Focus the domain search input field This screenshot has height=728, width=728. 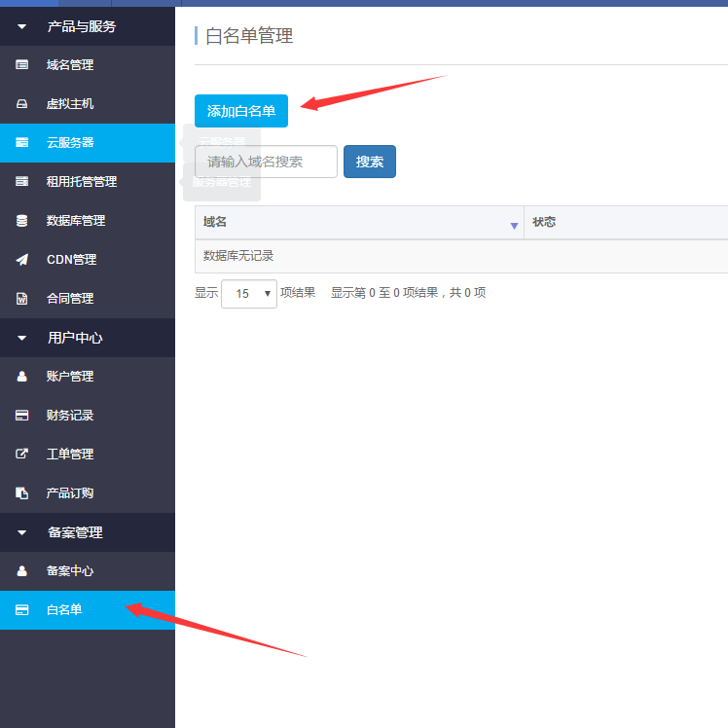tap(266, 162)
